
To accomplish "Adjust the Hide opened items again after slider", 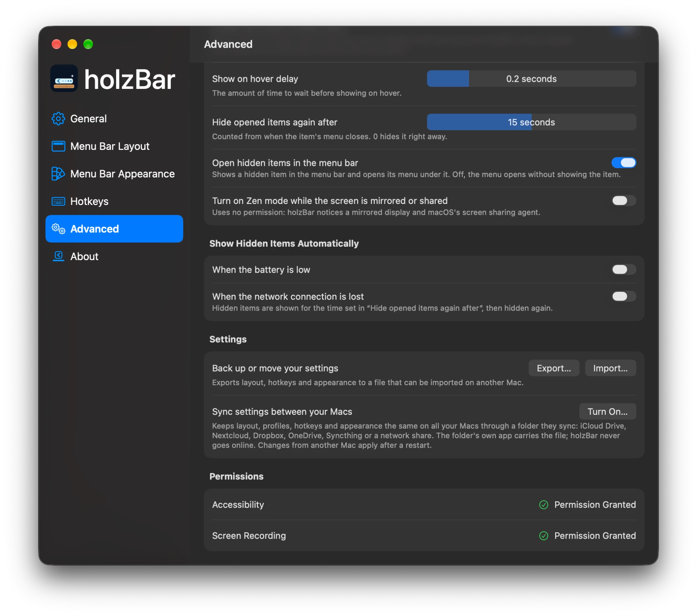I will (x=531, y=122).
